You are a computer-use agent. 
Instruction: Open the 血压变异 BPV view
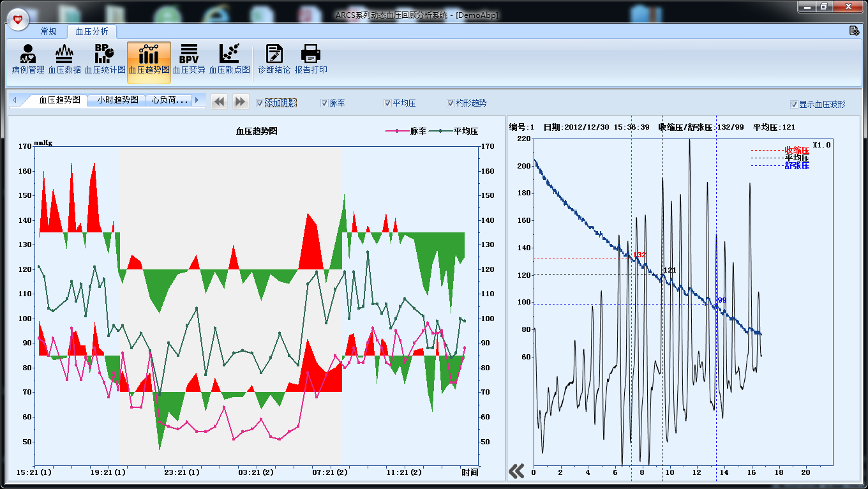[x=189, y=60]
